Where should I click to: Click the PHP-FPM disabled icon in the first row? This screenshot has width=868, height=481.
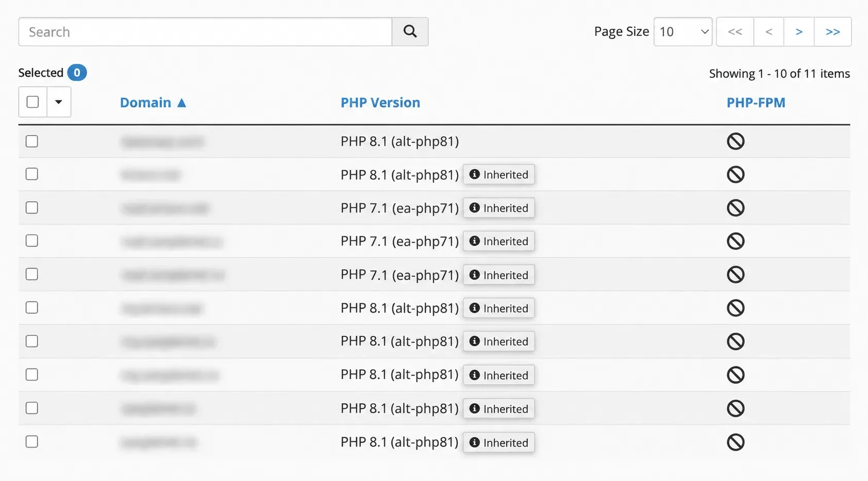point(736,141)
